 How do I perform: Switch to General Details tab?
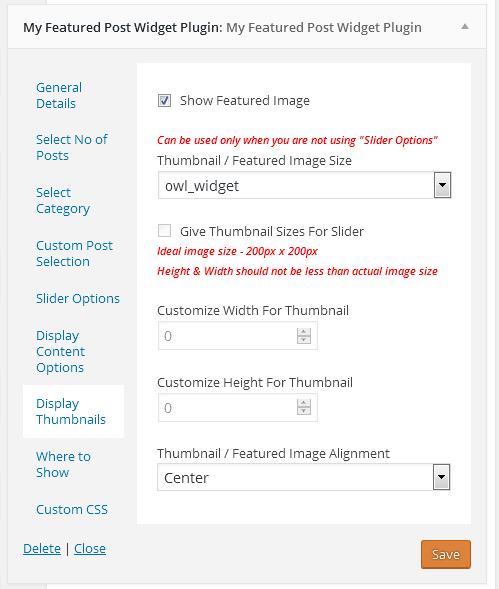tap(59, 95)
